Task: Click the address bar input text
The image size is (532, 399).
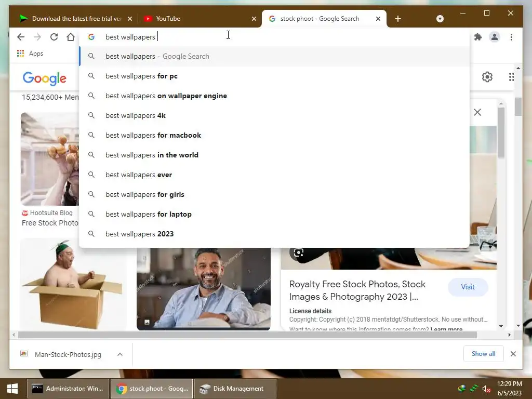Action: pyautogui.click(x=130, y=37)
